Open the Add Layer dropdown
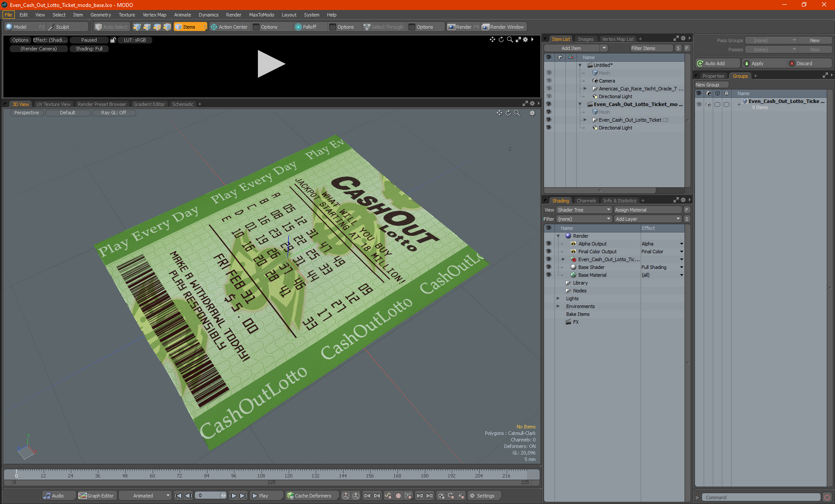The width and height of the screenshot is (835, 504). point(648,219)
